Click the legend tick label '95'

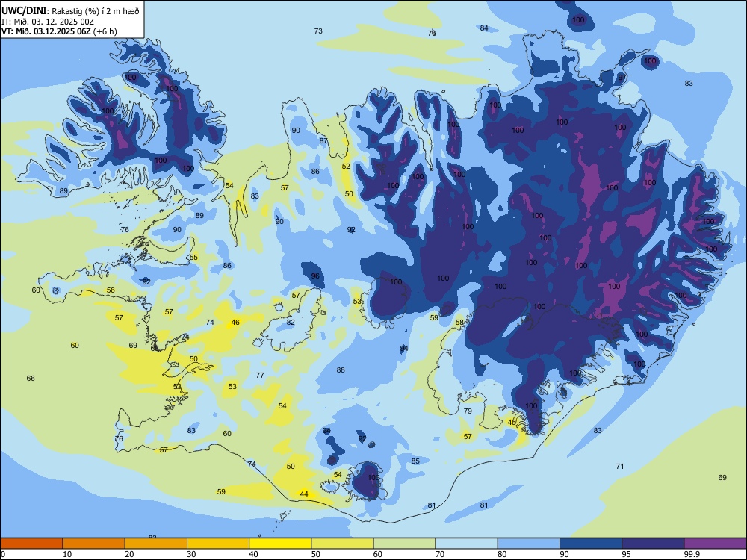tap(626, 554)
